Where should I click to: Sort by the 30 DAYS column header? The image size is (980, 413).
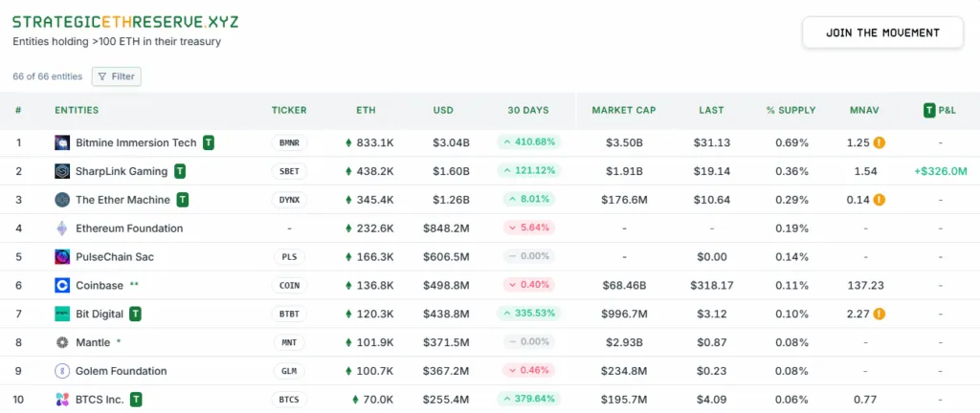pos(528,111)
